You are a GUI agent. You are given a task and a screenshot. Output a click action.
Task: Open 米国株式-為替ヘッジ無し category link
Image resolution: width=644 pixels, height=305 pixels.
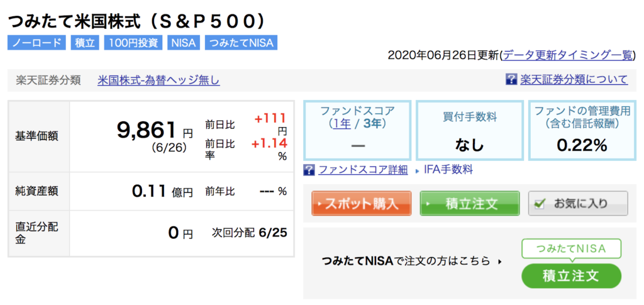pos(158,80)
